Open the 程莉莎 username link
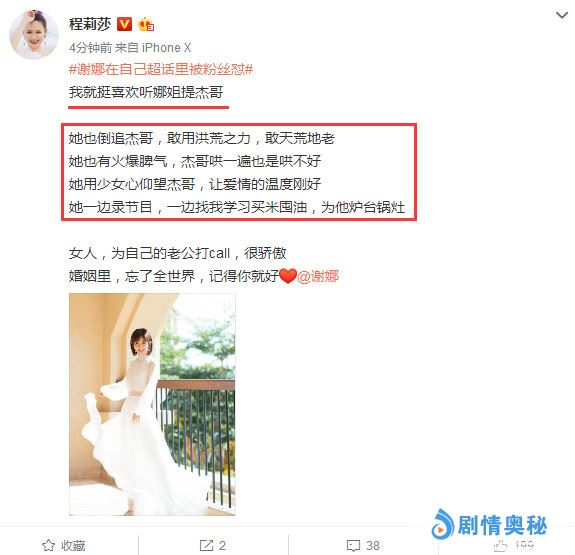This screenshot has height=555, width=575. tap(90, 24)
